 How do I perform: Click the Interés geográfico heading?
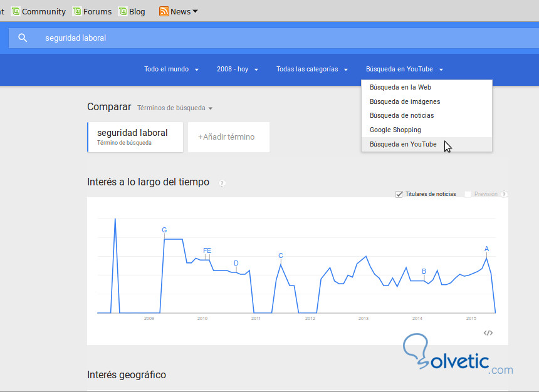coord(127,375)
